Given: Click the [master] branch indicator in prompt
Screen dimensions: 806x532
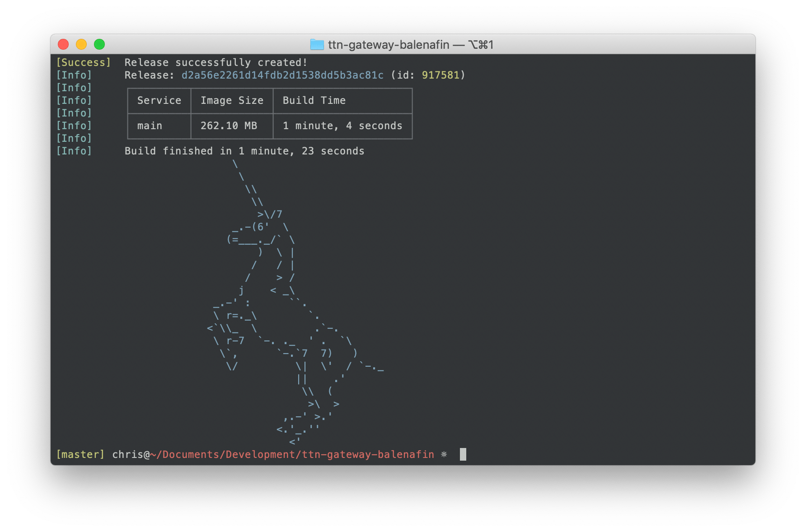Looking at the screenshot, I should (x=80, y=454).
